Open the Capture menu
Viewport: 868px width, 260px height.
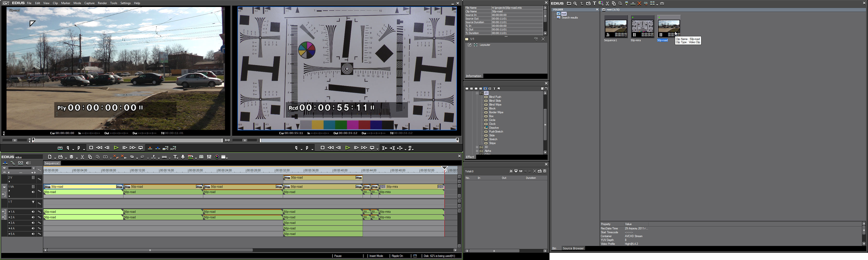89,3
